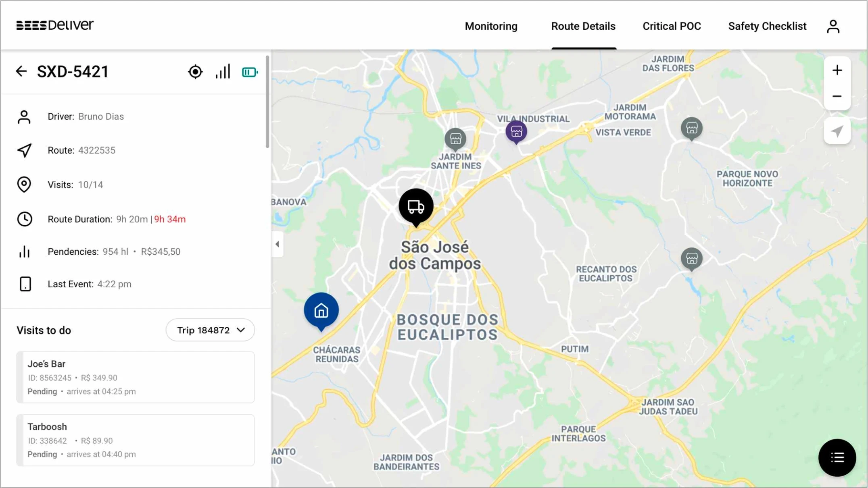Viewport: 868px width, 488px height.
Task: Open the Safety Checklist tab
Action: click(x=767, y=26)
